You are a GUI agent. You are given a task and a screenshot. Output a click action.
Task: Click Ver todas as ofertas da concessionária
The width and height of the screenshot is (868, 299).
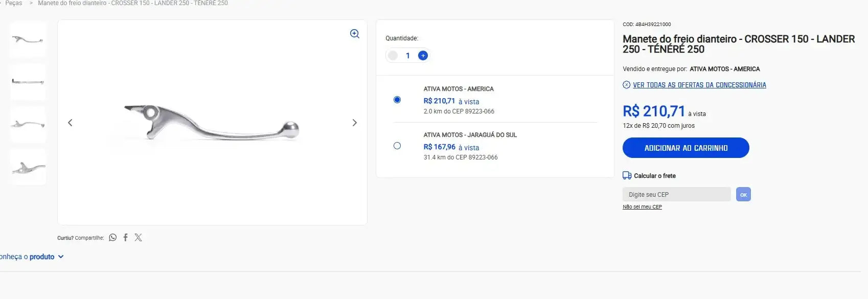[x=699, y=85]
